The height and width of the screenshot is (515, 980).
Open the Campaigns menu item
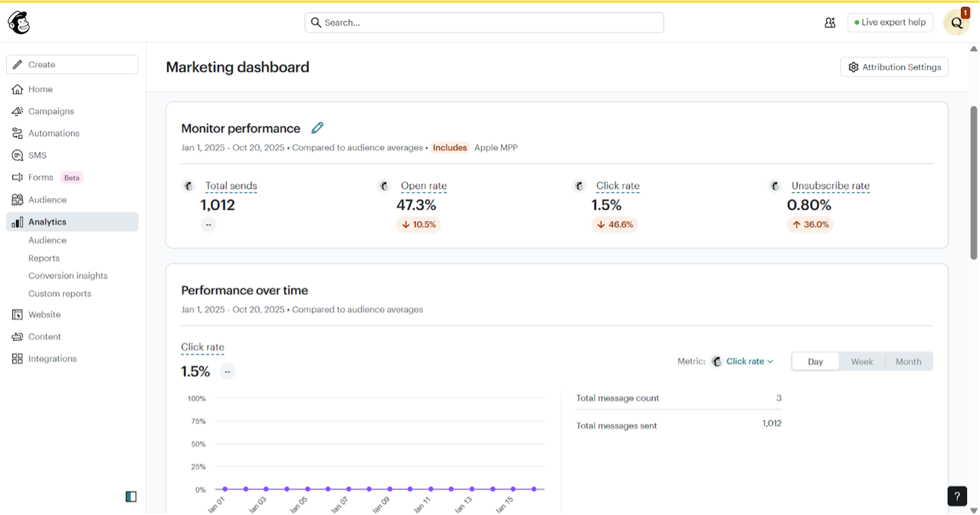click(72, 111)
